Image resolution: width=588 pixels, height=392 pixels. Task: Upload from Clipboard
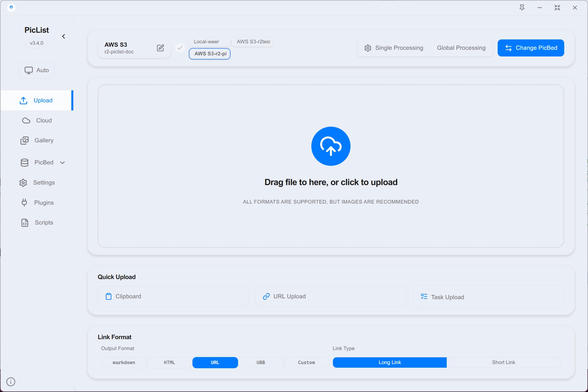[x=173, y=296]
